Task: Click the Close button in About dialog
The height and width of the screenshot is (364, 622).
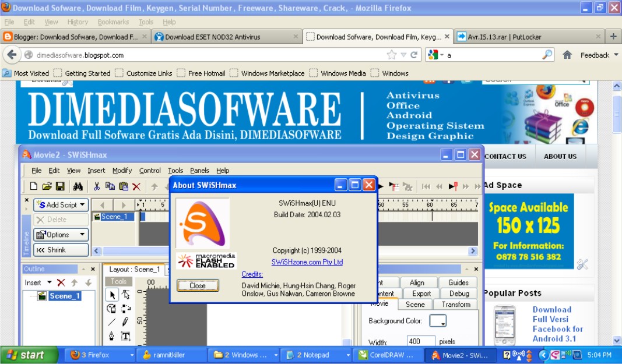Action: tap(198, 285)
